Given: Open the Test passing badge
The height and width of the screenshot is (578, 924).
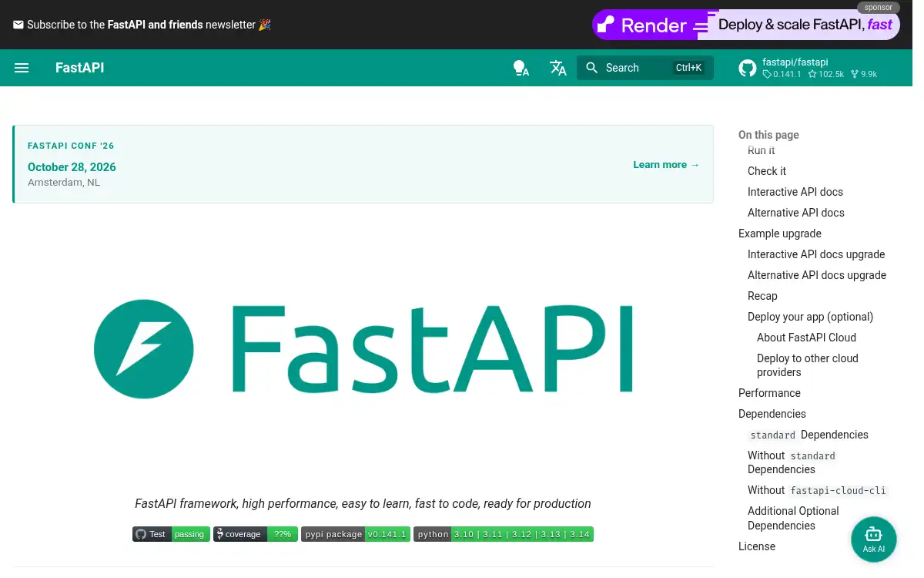Looking at the screenshot, I should (171, 534).
